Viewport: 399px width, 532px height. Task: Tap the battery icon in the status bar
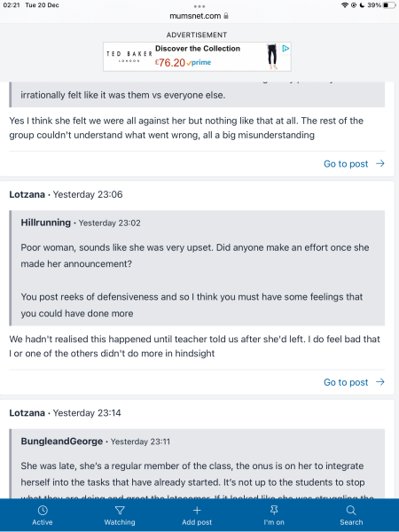389,5
